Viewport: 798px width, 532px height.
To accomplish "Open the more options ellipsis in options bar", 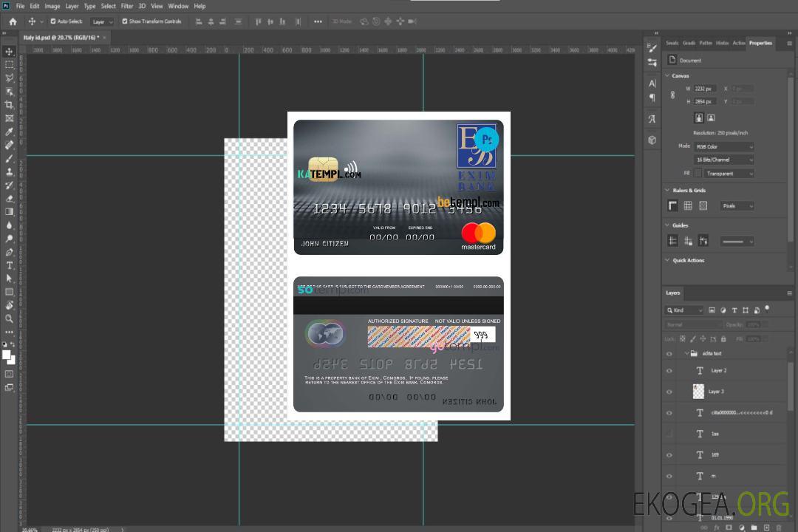I will [318, 21].
